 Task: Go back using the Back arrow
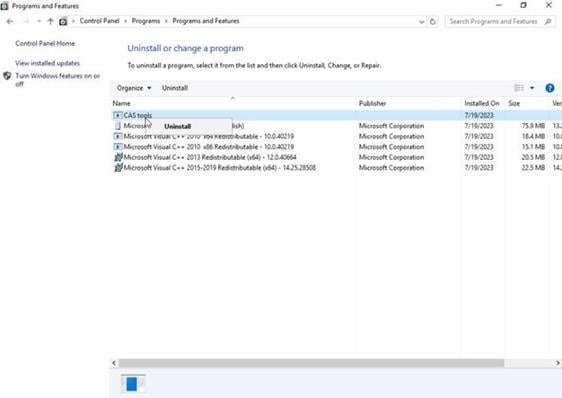pyautogui.click(x=10, y=22)
